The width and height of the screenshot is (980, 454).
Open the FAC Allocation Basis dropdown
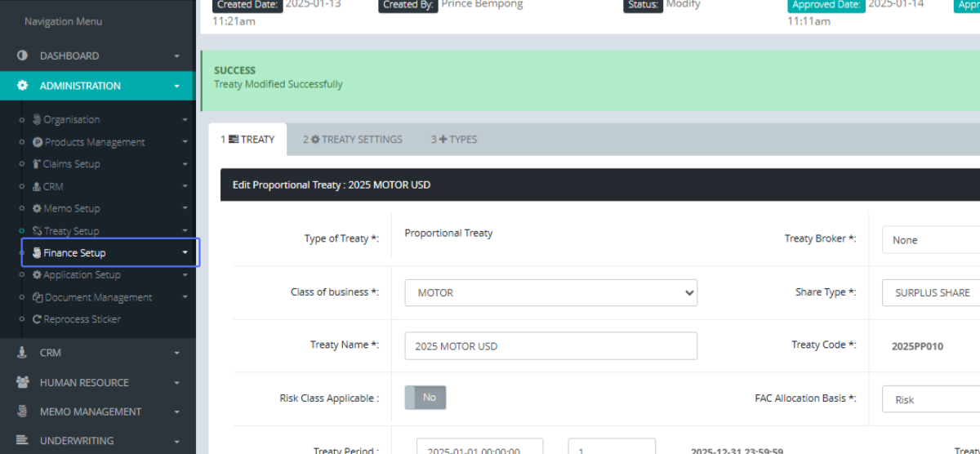click(931, 399)
